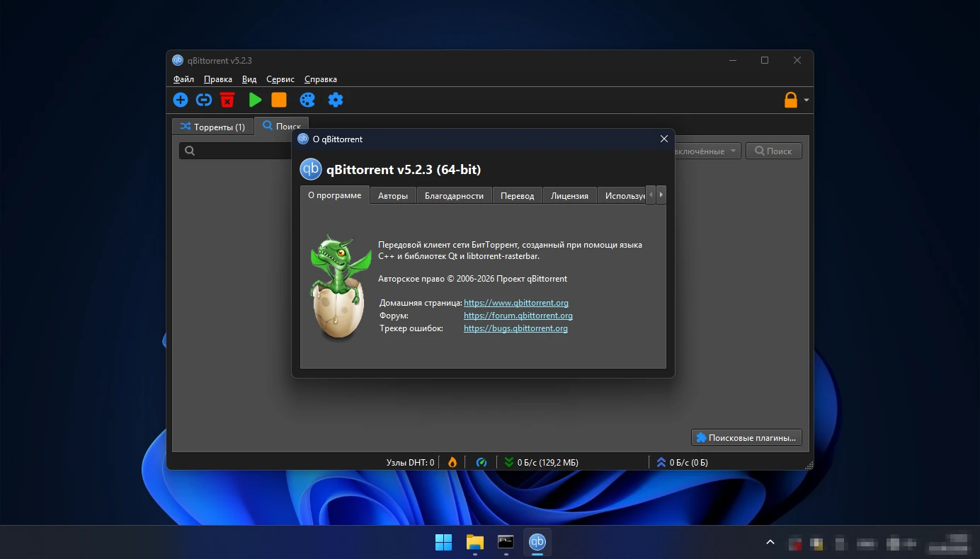
Task: Click the blue palette toolbar icon
Action: (307, 100)
